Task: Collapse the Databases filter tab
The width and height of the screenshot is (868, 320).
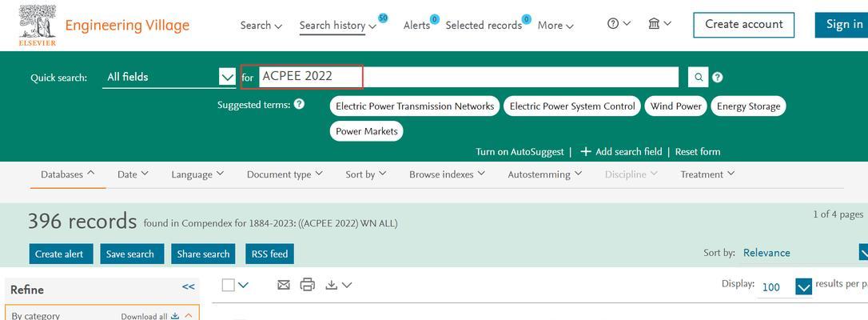Action: (x=67, y=174)
